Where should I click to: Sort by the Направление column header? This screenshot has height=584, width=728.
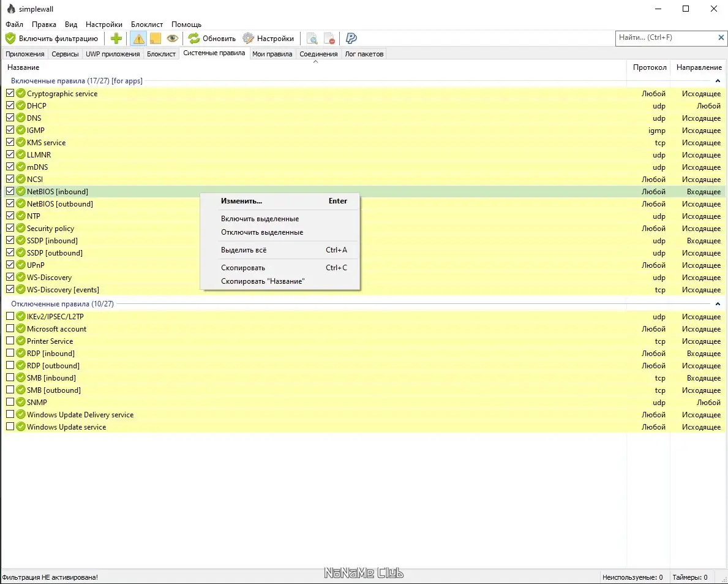click(699, 67)
